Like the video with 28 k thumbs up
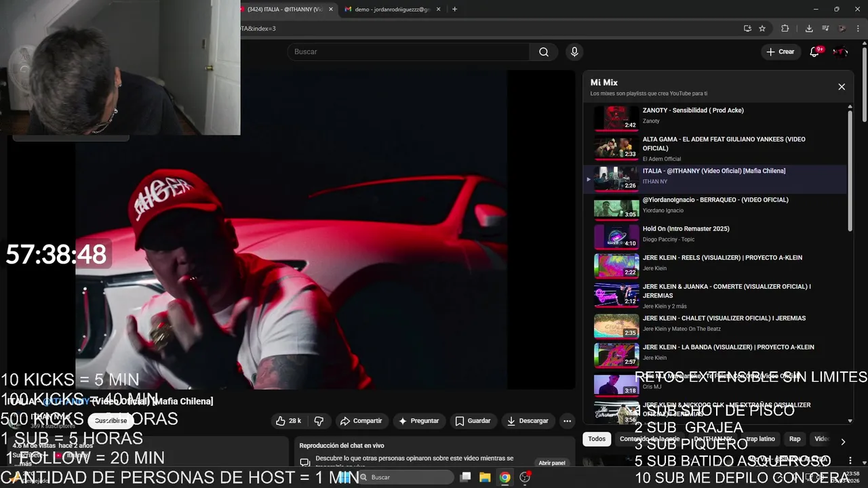The width and height of the screenshot is (868, 488). 288,421
